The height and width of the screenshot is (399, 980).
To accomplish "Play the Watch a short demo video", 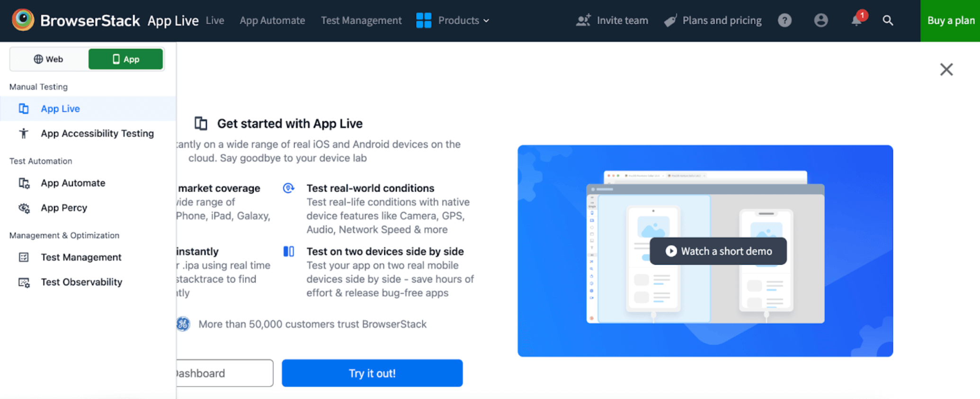I will tap(718, 251).
